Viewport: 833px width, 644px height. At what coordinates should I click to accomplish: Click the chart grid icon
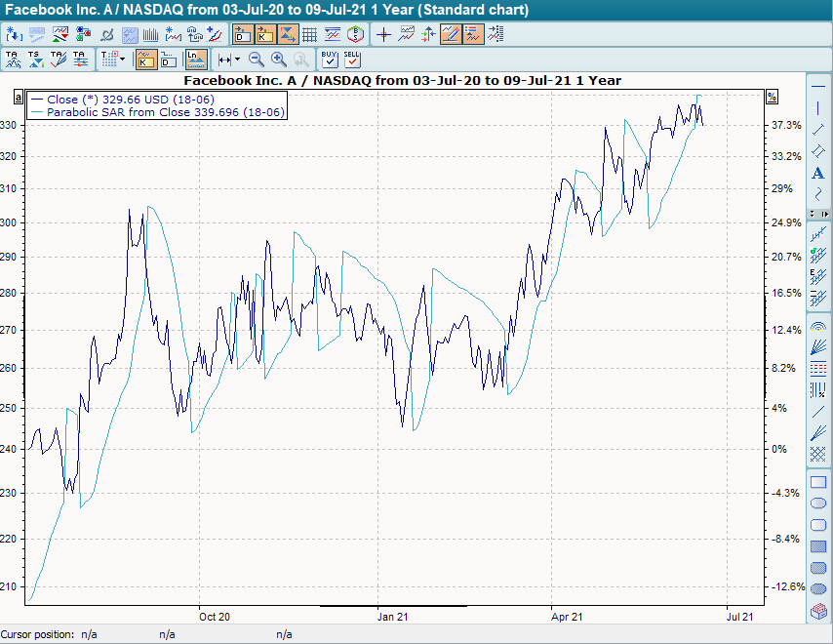310,33
